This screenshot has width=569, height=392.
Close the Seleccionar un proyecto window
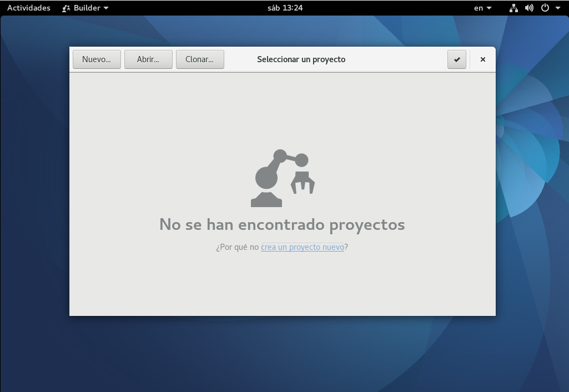(482, 59)
